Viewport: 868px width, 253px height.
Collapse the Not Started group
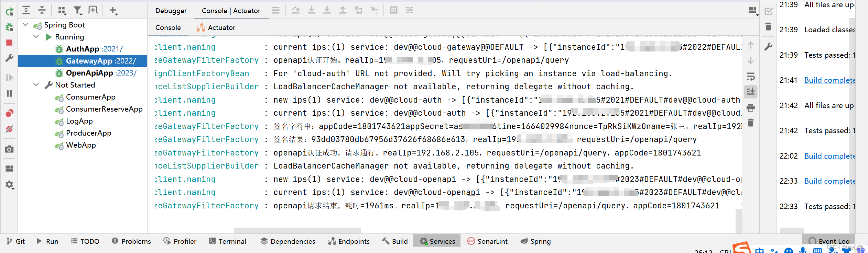pos(36,84)
